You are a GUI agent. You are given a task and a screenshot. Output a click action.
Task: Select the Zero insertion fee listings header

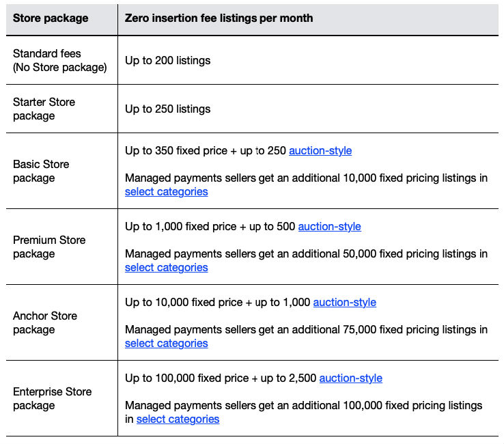(x=219, y=18)
